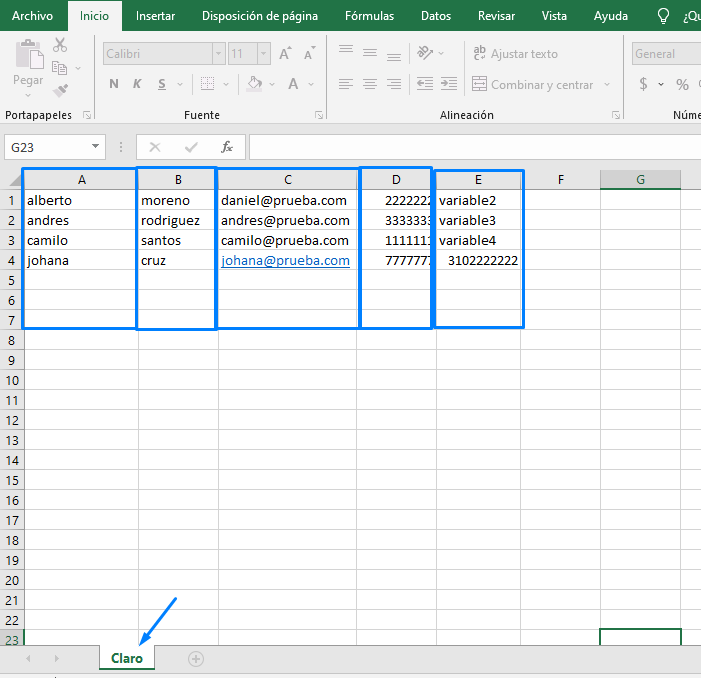Click the increase indent icon
Viewport: 701px width, 678px height.
point(448,85)
